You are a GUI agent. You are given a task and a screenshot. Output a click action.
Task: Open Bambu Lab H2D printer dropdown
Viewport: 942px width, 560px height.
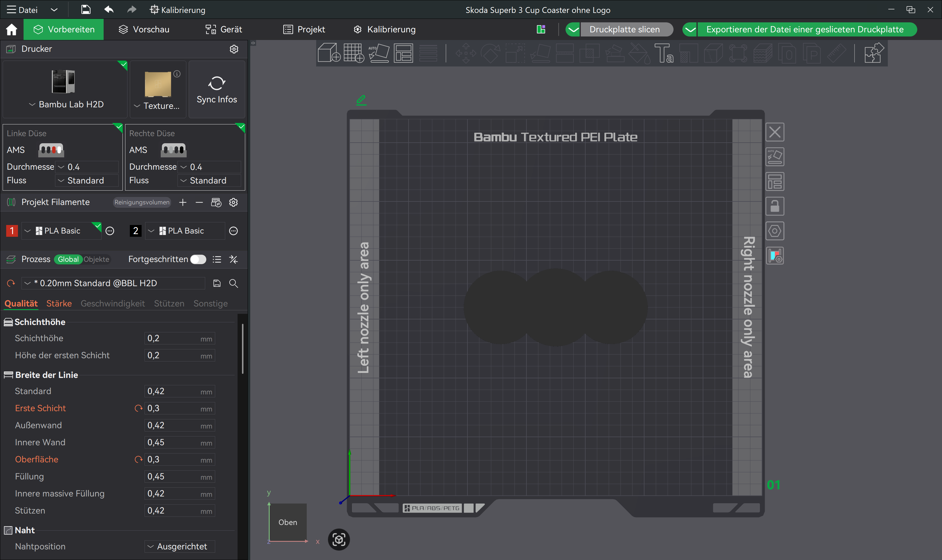[x=67, y=104]
